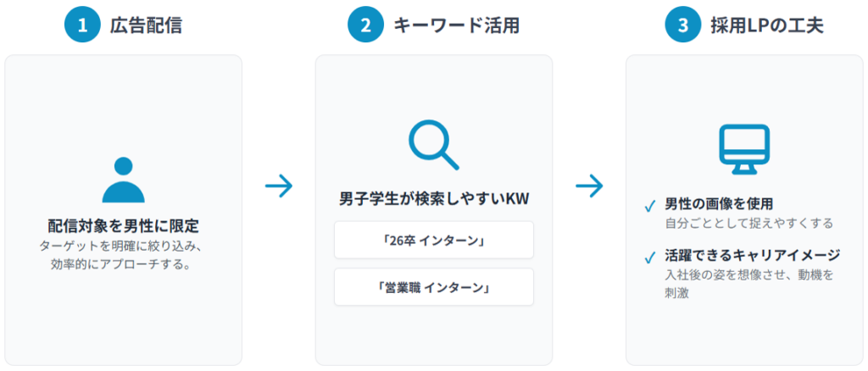Click the 活躍できるキャリアイメージ checklist label
The height and width of the screenshot is (371, 868).
click(752, 255)
